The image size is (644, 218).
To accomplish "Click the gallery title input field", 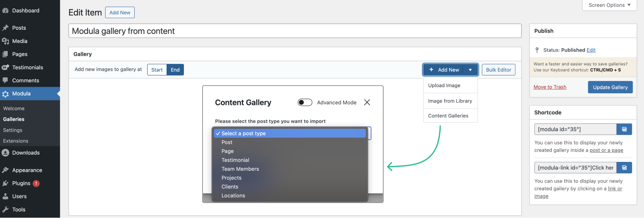I will pyautogui.click(x=295, y=31).
